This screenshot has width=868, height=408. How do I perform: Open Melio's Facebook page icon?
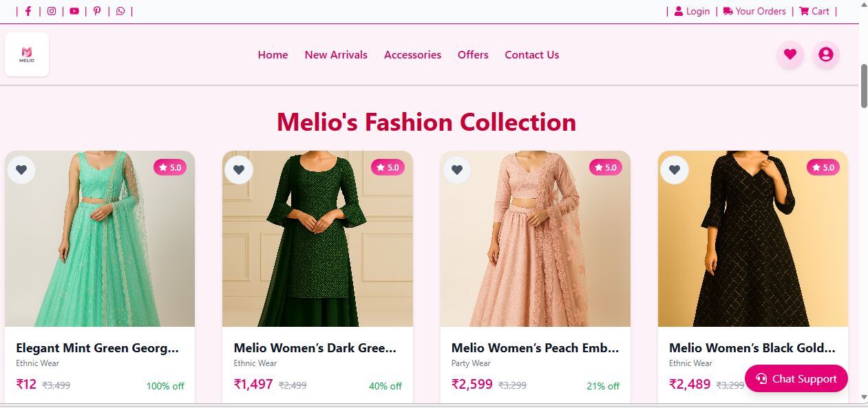point(28,11)
